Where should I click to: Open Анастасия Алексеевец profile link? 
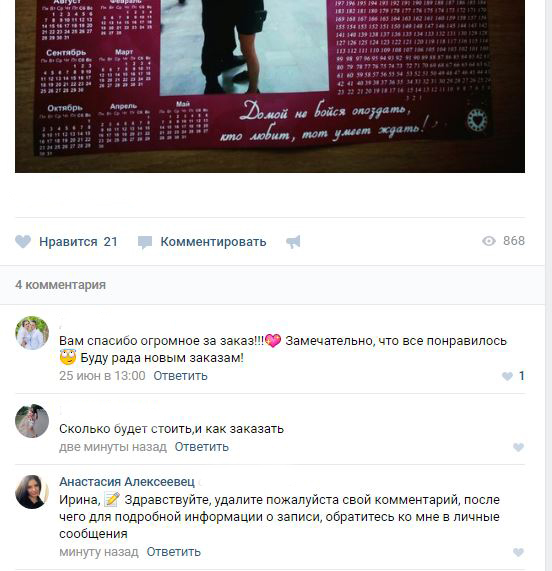(x=127, y=481)
